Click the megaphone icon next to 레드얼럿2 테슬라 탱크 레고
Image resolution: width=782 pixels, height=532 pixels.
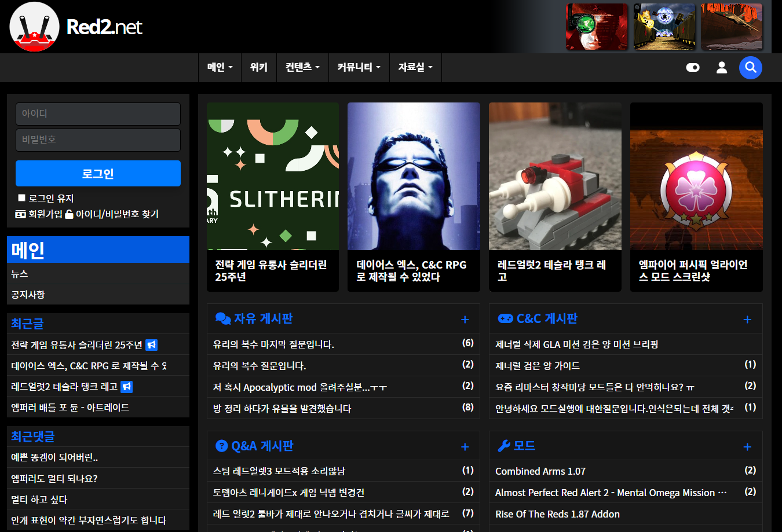point(127,386)
